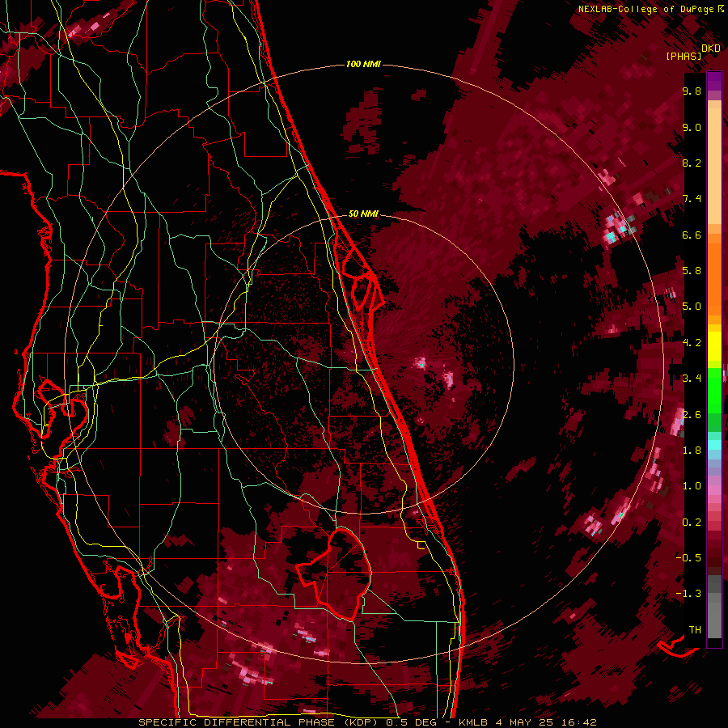Click the 9.0 value on color scale
Viewport: 728px width, 728px height.
point(692,128)
